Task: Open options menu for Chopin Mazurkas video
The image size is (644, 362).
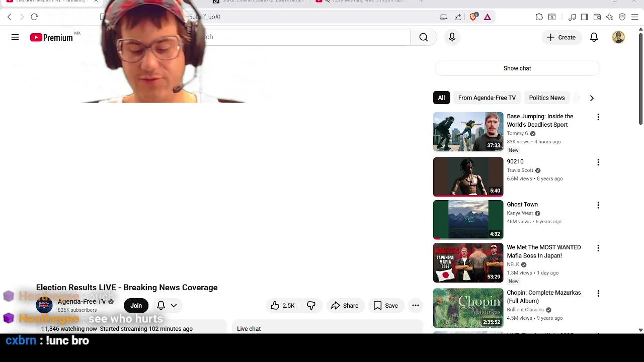Action: pos(598,294)
